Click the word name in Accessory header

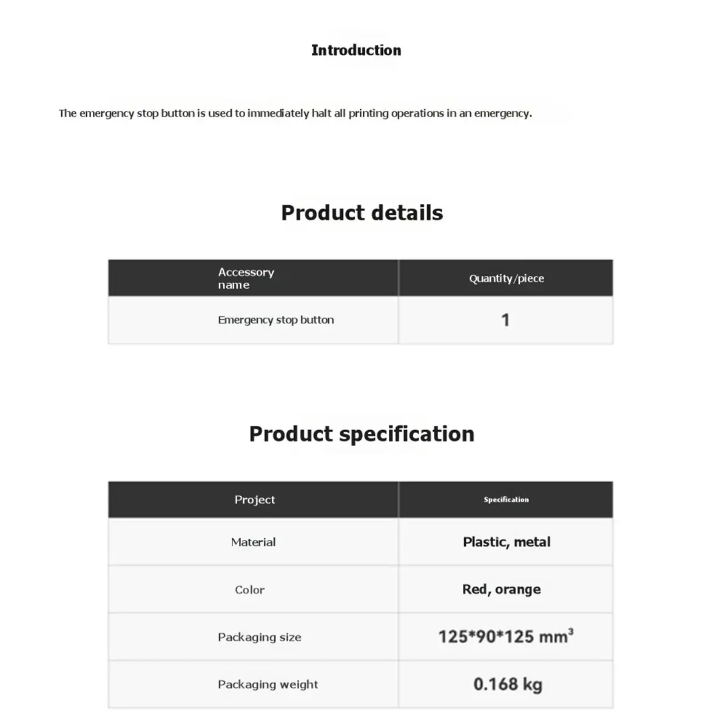coord(234,285)
